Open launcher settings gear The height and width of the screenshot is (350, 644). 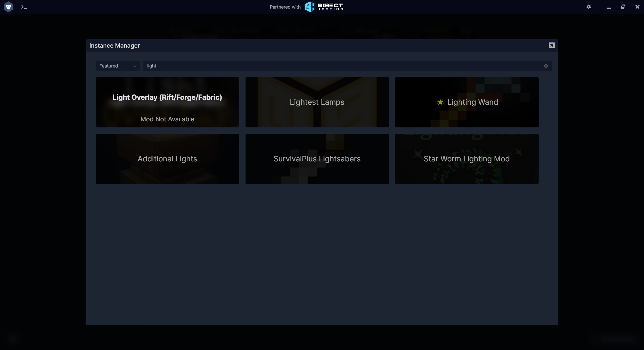[x=589, y=7]
